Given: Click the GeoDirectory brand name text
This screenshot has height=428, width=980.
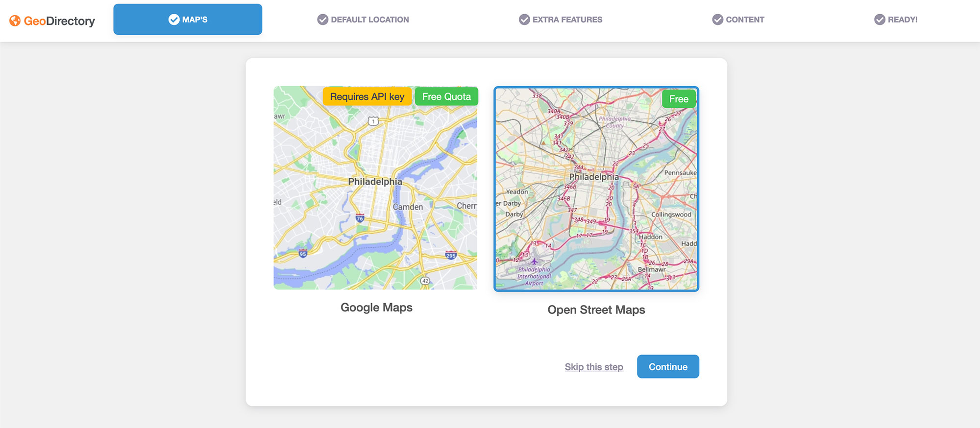Looking at the screenshot, I should tap(59, 21).
